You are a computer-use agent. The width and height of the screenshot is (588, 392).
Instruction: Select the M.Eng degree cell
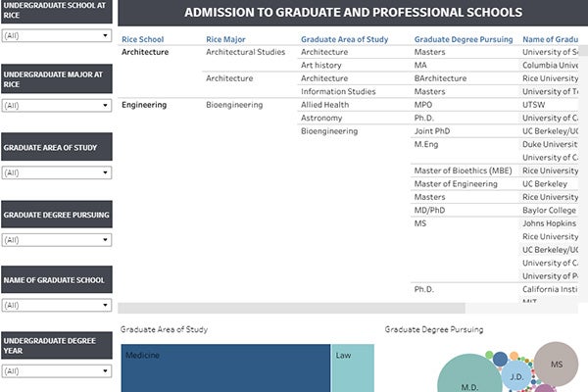point(426,144)
